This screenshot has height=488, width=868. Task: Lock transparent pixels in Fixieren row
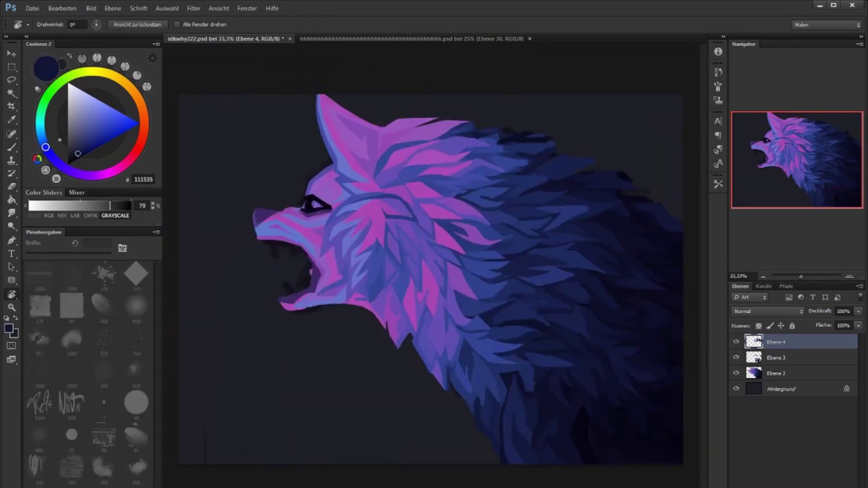[x=759, y=326]
